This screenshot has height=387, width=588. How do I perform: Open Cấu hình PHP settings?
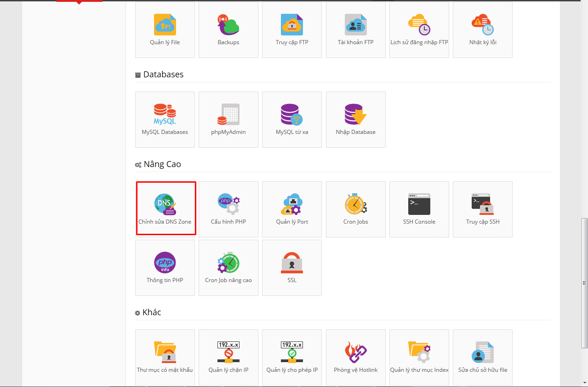tap(228, 209)
